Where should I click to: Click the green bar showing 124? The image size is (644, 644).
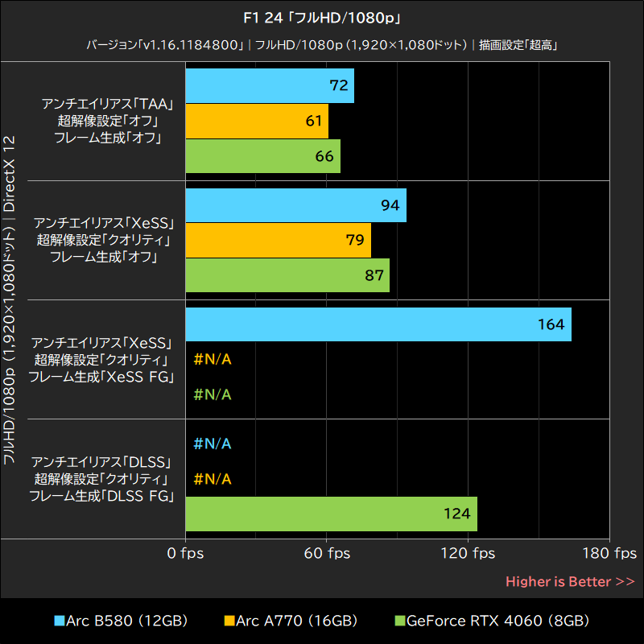(x=332, y=514)
